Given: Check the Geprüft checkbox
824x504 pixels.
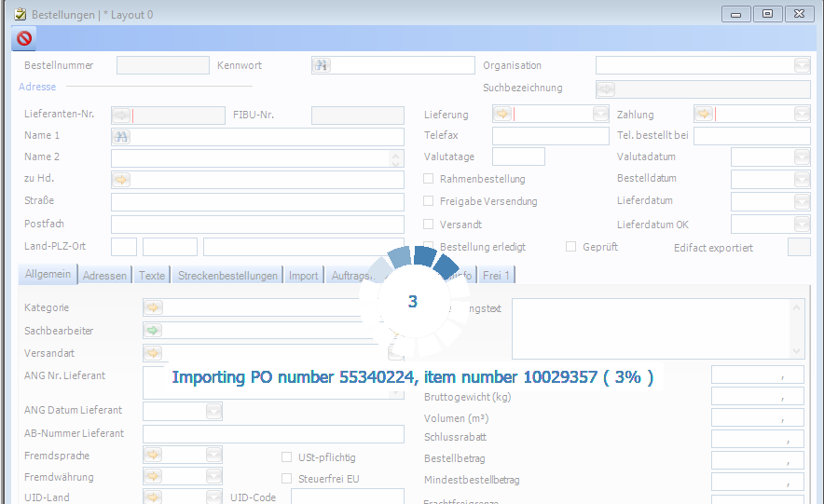Looking at the screenshot, I should tap(571, 247).
